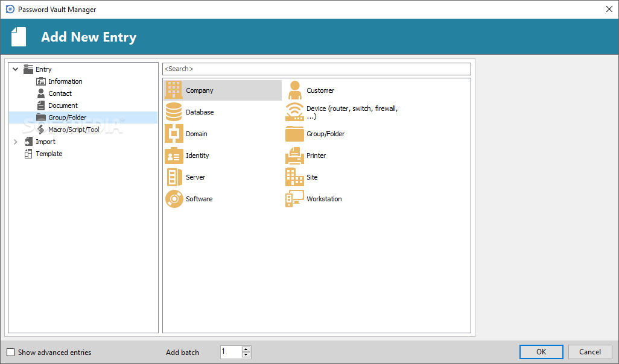619x364 pixels.
Task: Focus the Search entry field
Action: coord(317,69)
